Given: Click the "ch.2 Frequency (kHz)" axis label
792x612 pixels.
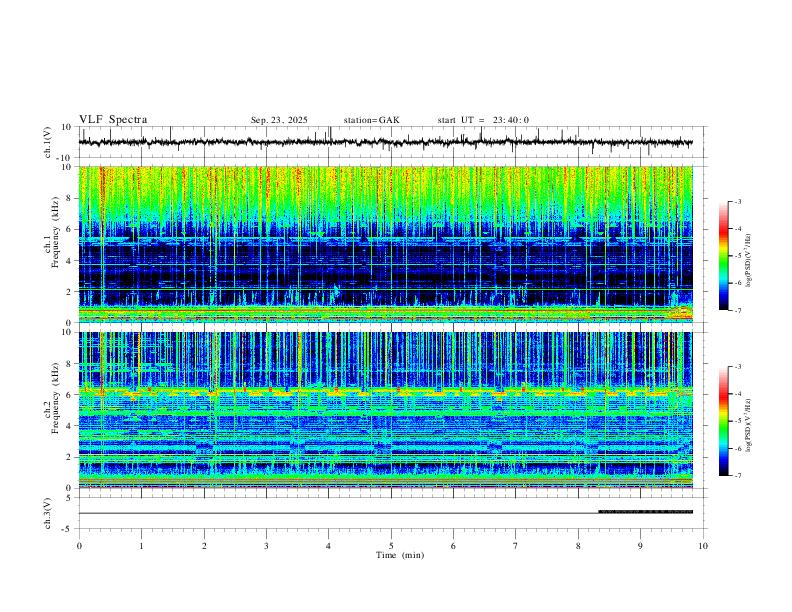Looking at the screenshot, I should [x=51, y=398].
